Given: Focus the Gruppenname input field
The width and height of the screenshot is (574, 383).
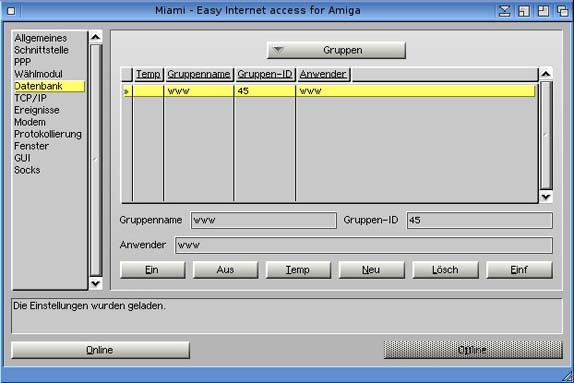Looking at the screenshot, I should point(264,220).
